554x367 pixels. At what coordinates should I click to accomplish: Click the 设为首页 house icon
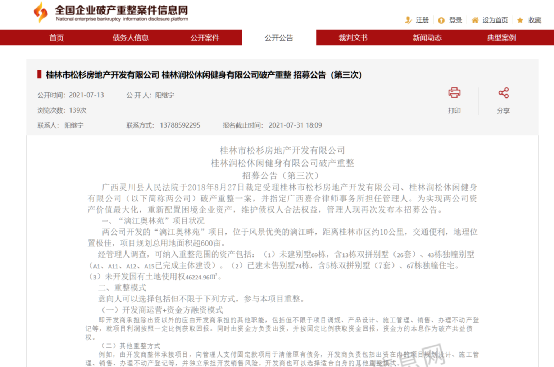click(x=475, y=20)
